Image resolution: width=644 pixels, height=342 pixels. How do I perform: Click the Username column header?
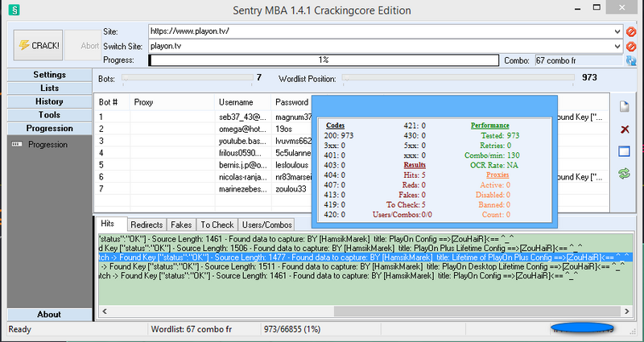[x=243, y=102]
